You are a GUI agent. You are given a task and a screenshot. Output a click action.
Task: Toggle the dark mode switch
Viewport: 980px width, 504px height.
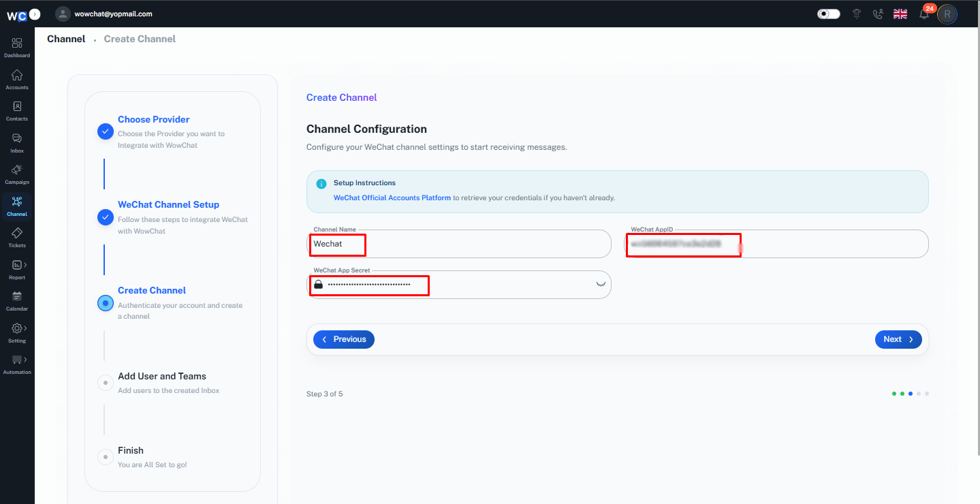tap(829, 14)
